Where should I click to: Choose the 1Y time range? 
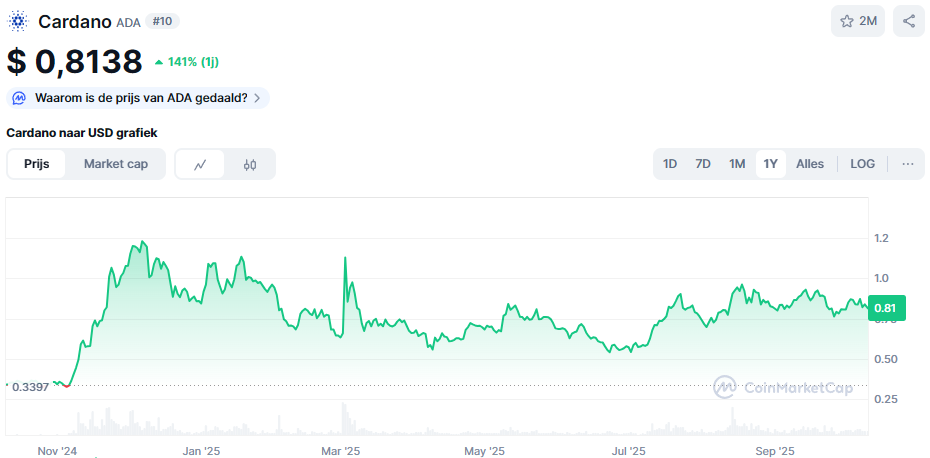click(x=770, y=164)
